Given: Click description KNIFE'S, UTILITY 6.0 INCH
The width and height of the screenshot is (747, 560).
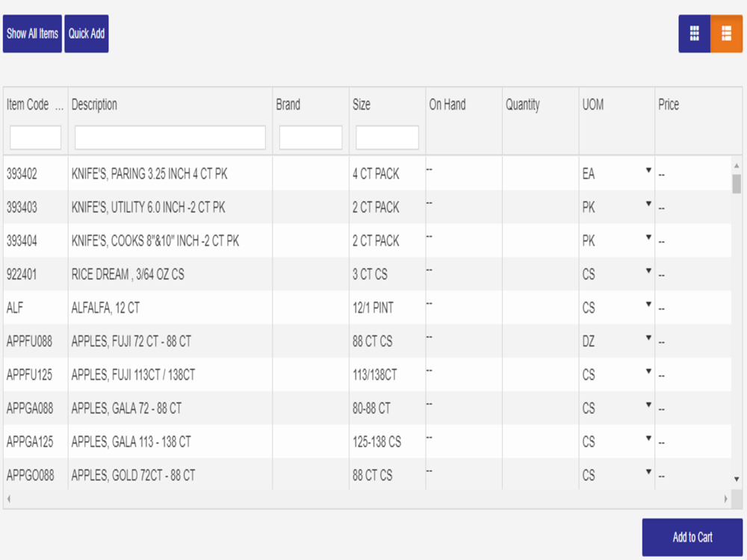Looking at the screenshot, I should click(149, 207).
